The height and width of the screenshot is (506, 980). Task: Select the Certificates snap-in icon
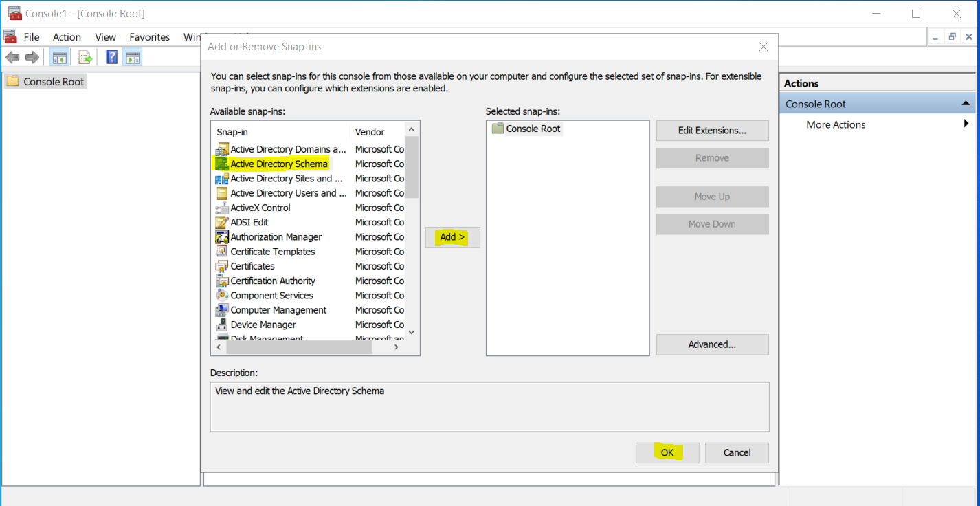pyautogui.click(x=221, y=266)
